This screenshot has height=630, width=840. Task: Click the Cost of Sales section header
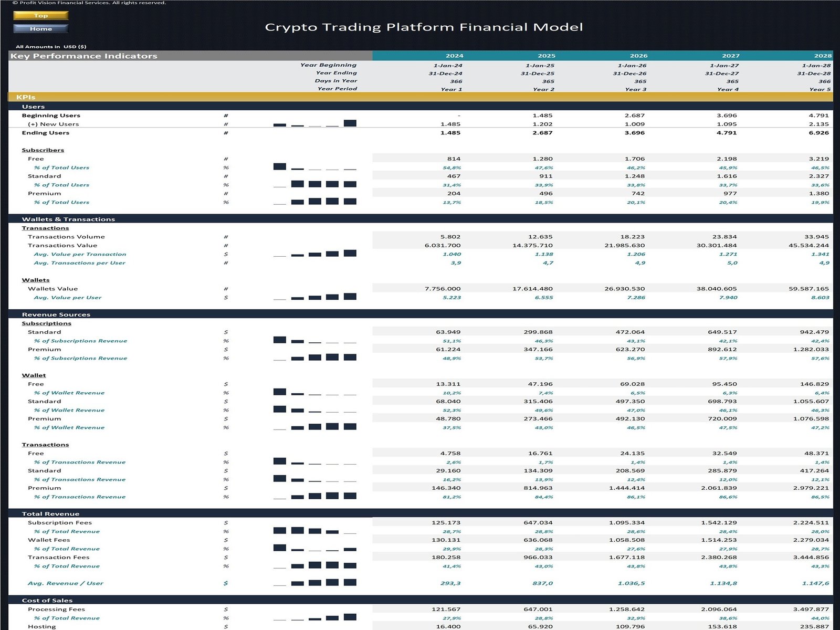(47, 600)
